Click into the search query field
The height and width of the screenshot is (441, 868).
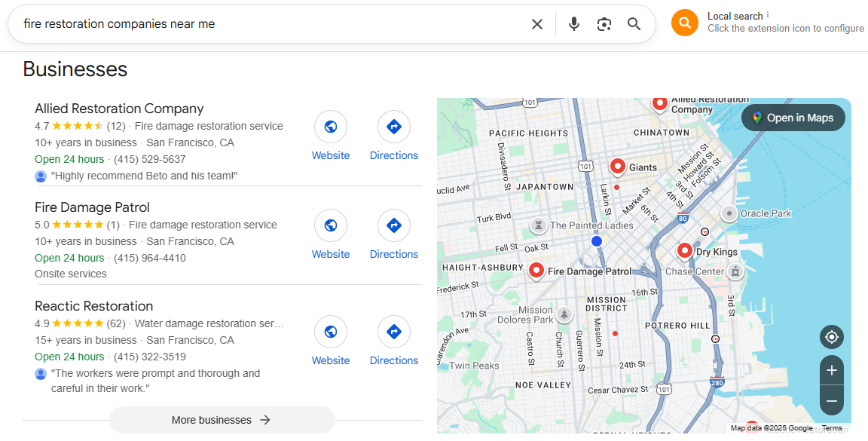tap(264, 24)
